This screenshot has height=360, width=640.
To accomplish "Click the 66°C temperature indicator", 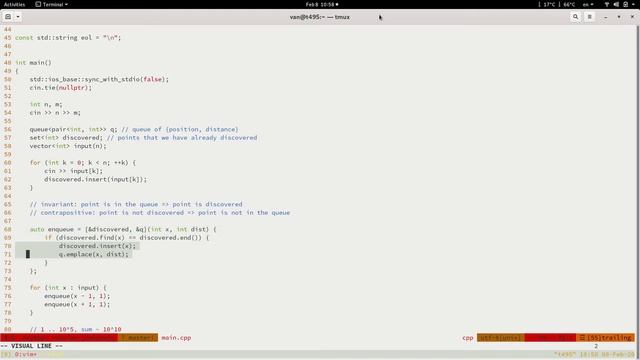I will (x=569, y=4).
